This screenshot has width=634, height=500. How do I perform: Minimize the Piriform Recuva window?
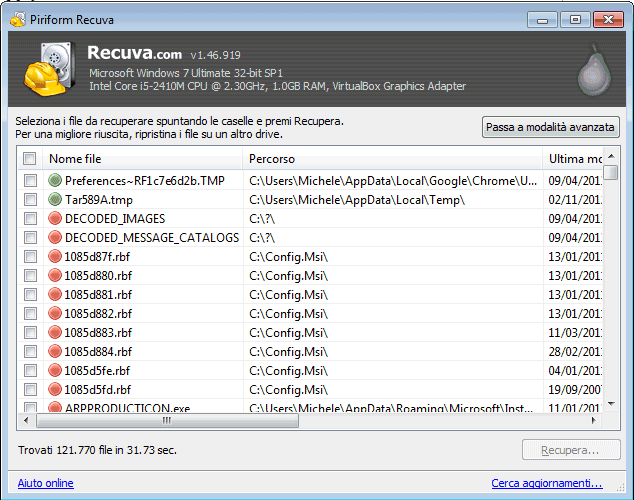542,20
